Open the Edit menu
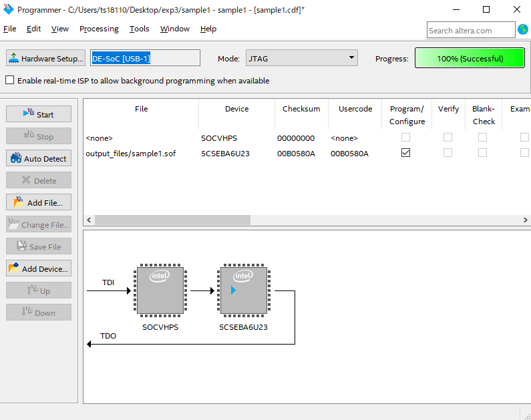The height and width of the screenshot is (420, 531). click(x=33, y=29)
